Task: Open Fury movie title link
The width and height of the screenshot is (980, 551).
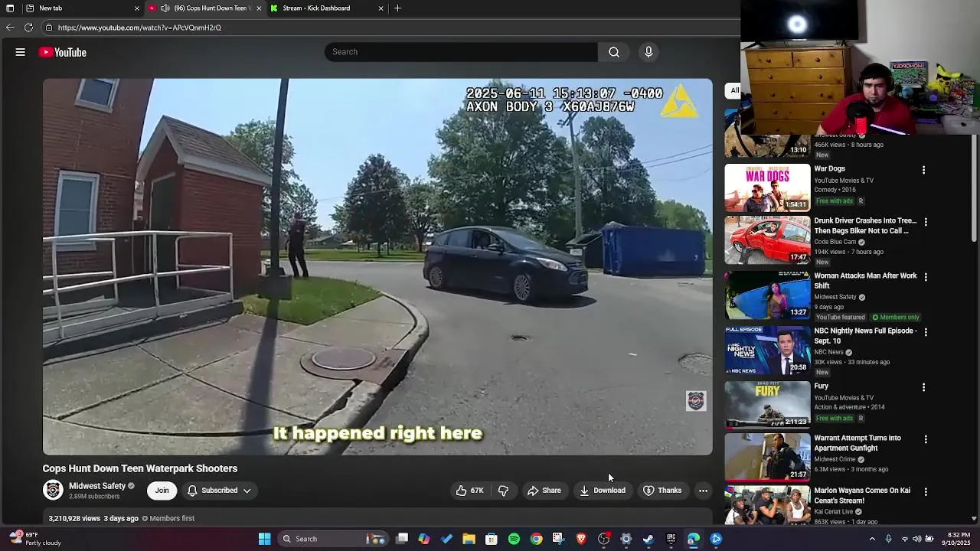Action: click(822, 386)
